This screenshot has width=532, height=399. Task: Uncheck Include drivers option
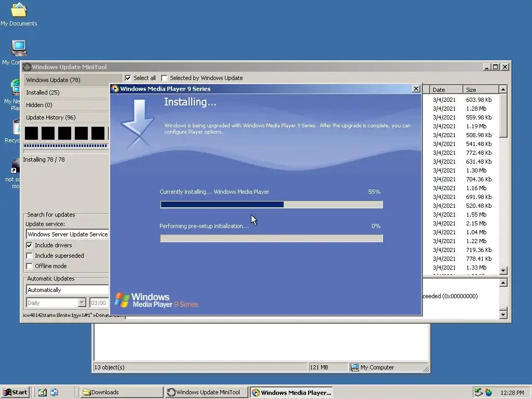(x=30, y=245)
